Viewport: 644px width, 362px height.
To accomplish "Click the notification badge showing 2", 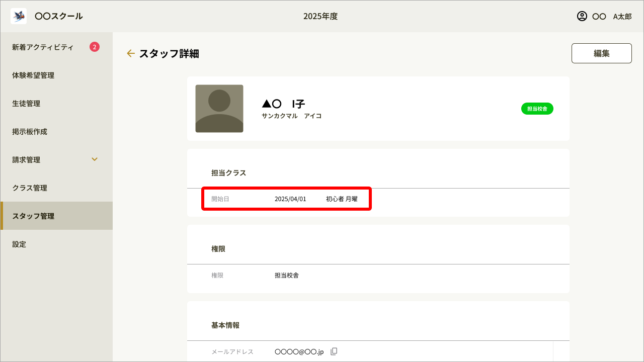I will point(95,47).
